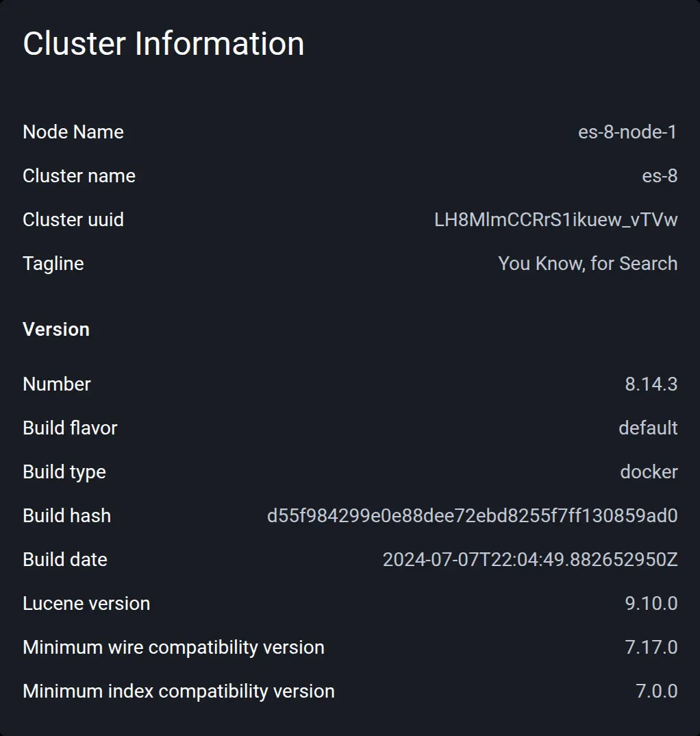Click the Minimum index compatibility version label
Image resolution: width=700 pixels, height=736 pixels.
(179, 691)
